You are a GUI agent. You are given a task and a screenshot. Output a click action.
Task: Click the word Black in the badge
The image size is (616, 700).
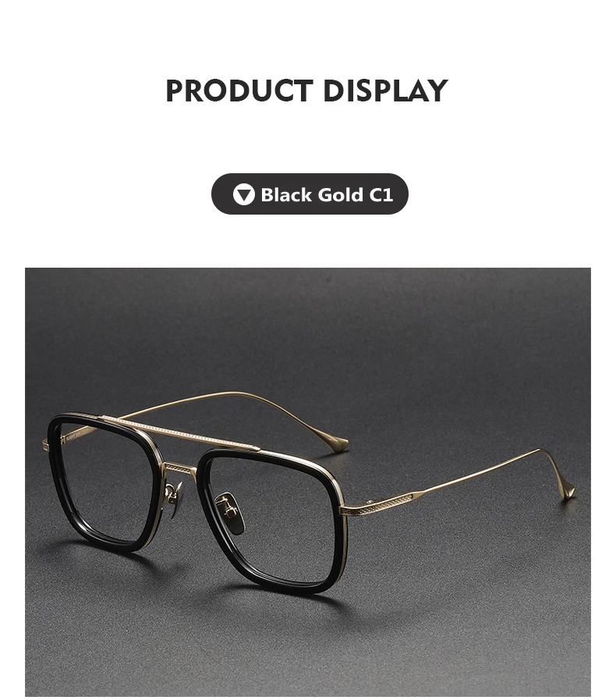tap(286, 195)
